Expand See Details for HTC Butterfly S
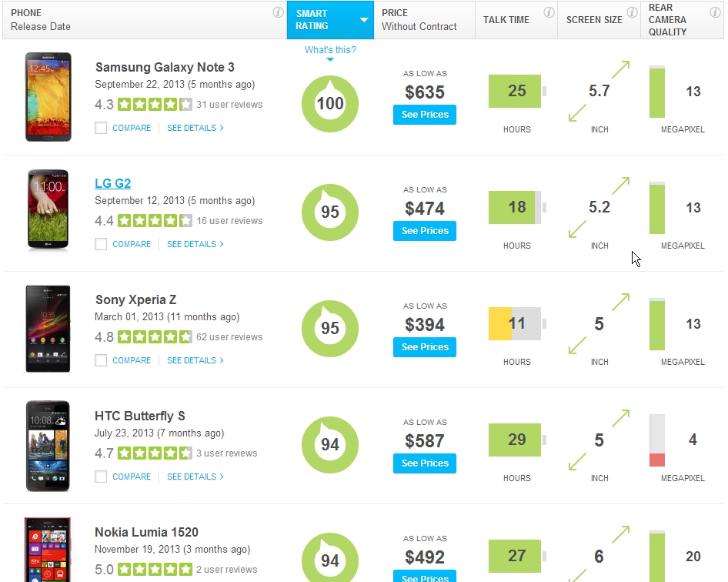Screen dimensions: 728x582 (x=195, y=477)
